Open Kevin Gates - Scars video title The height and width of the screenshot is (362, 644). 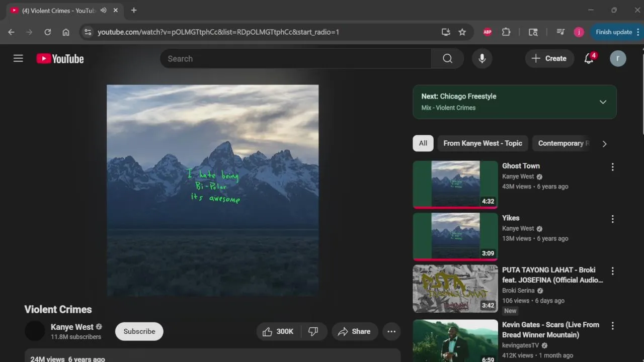click(550, 330)
